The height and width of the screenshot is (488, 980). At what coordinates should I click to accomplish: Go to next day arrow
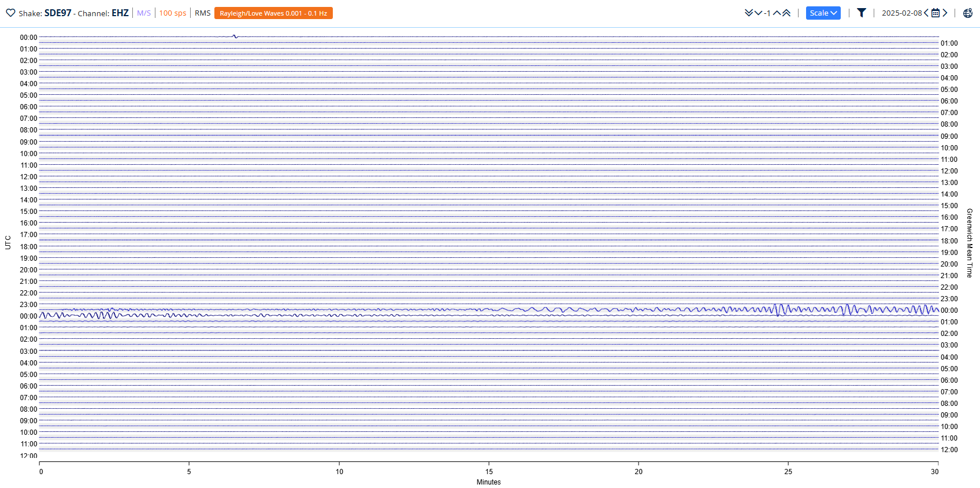(x=945, y=13)
